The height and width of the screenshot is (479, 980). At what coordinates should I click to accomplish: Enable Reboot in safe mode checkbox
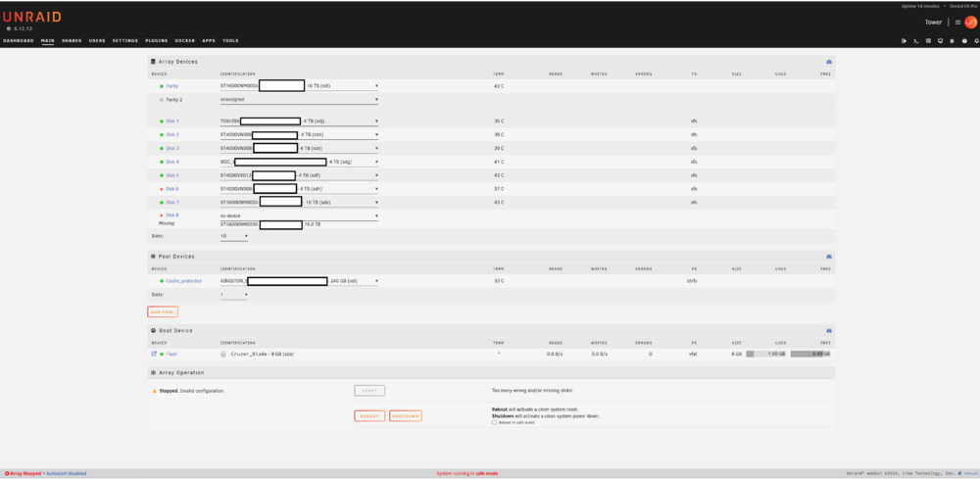[494, 422]
